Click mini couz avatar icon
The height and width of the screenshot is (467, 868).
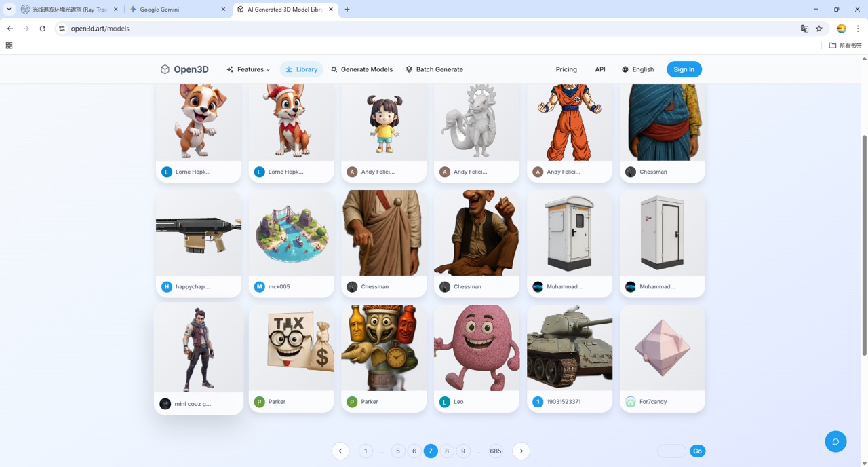165,404
